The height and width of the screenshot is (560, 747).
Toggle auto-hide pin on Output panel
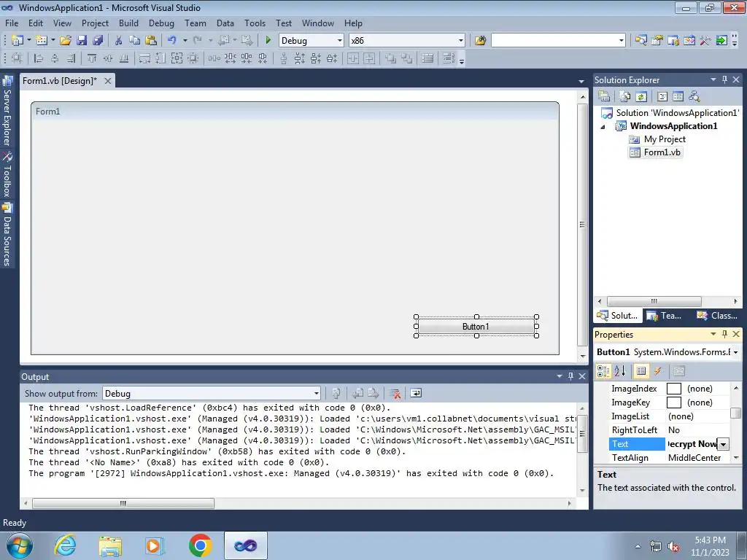570,376
